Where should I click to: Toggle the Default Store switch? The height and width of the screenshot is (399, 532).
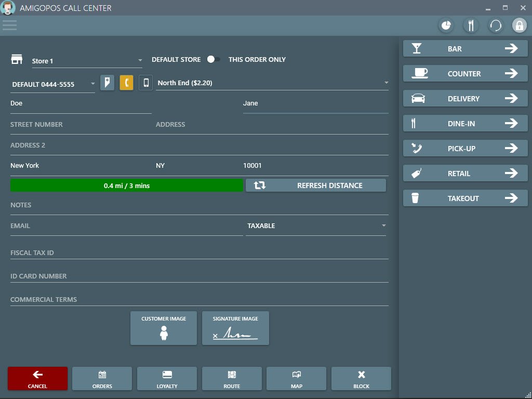(x=213, y=60)
